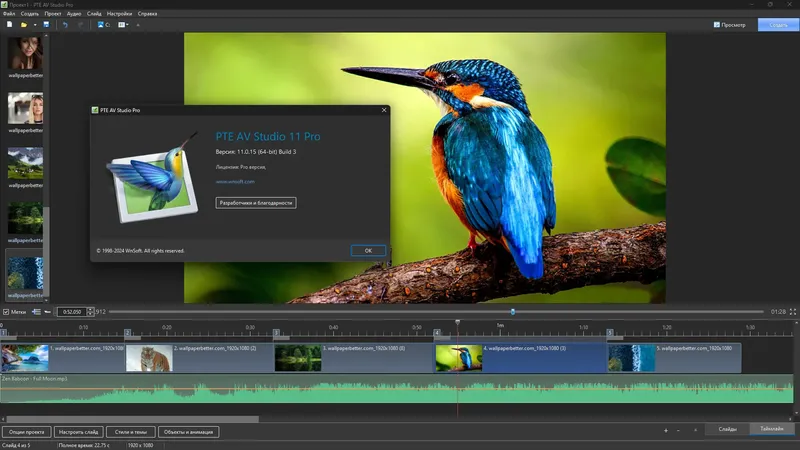Click OK in the About dialog
The height and width of the screenshot is (450, 800).
tap(368, 251)
